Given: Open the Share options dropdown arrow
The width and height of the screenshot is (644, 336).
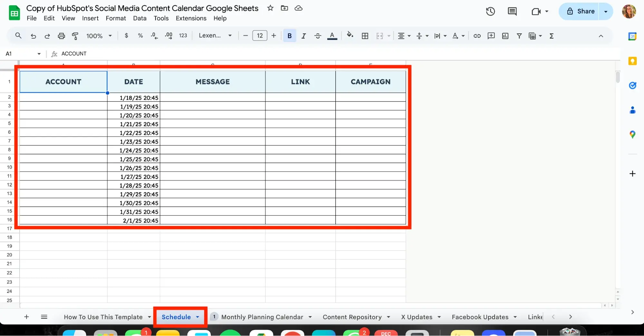Looking at the screenshot, I should click(606, 11).
